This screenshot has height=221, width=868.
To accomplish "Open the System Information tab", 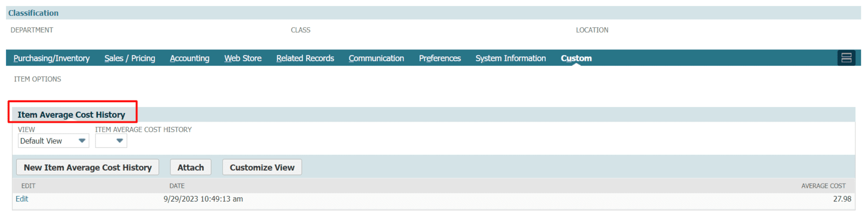I will (x=510, y=58).
